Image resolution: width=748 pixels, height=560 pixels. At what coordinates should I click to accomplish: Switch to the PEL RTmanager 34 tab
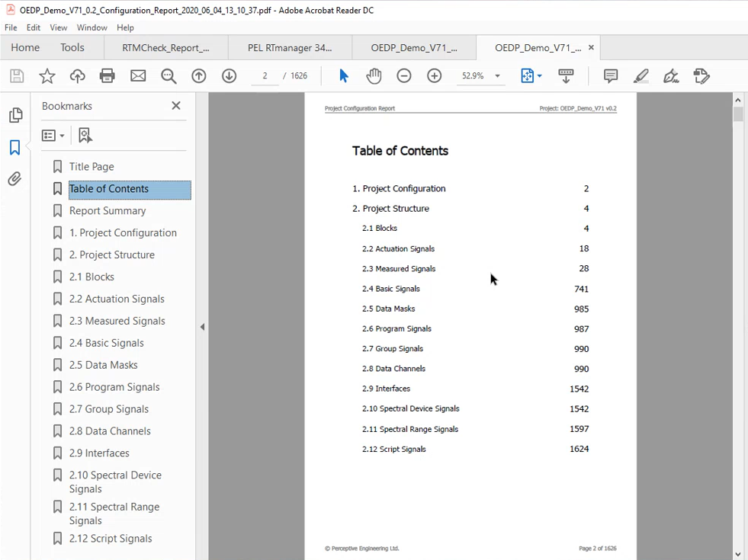[x=290, y=46]
